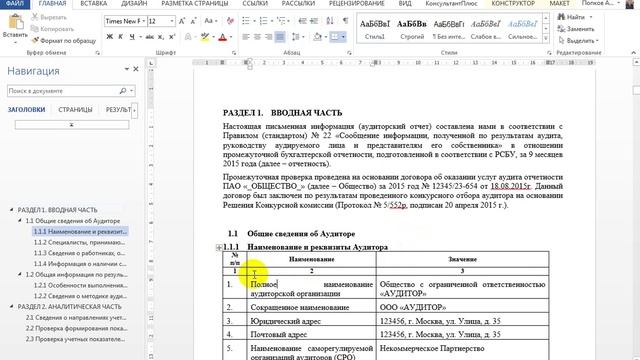This screenshot has height=360, width=640.
Task: Open the font size dropdown showing 12
Action: point(172,21)
